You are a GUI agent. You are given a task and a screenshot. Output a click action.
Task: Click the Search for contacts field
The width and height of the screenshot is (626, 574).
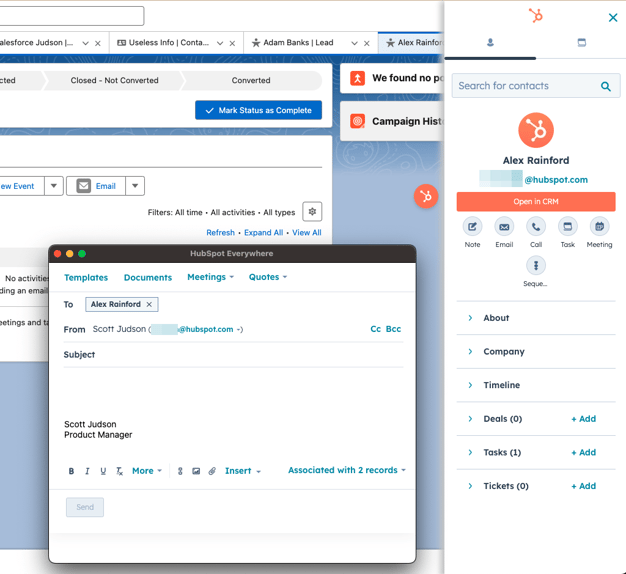(526, 86)
